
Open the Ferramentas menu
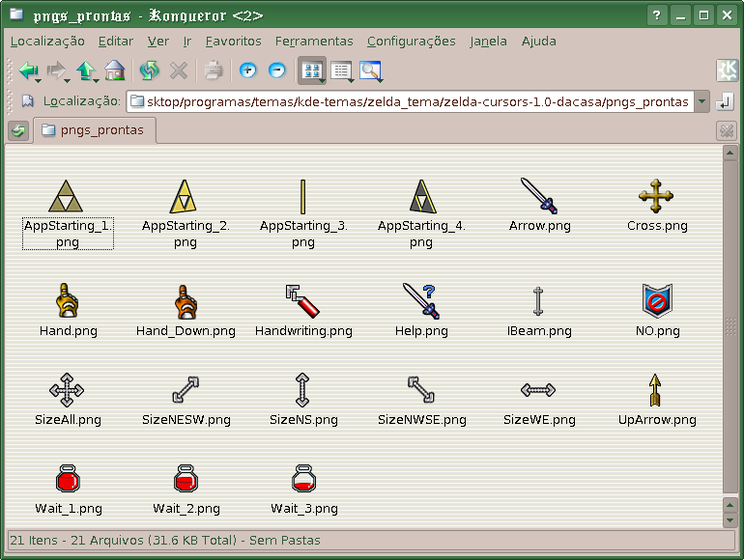click(x=314, y=42)
